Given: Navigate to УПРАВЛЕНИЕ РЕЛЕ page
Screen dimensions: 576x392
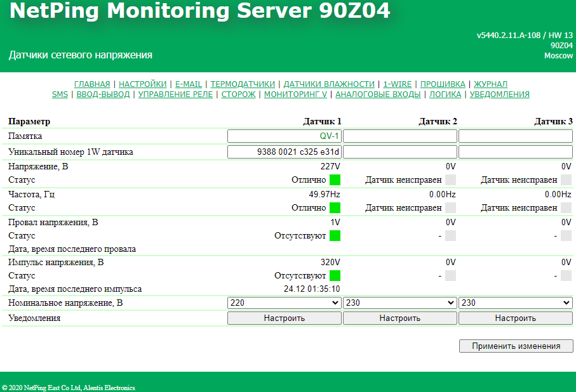Looking at the screenshot, I should 175,95.
